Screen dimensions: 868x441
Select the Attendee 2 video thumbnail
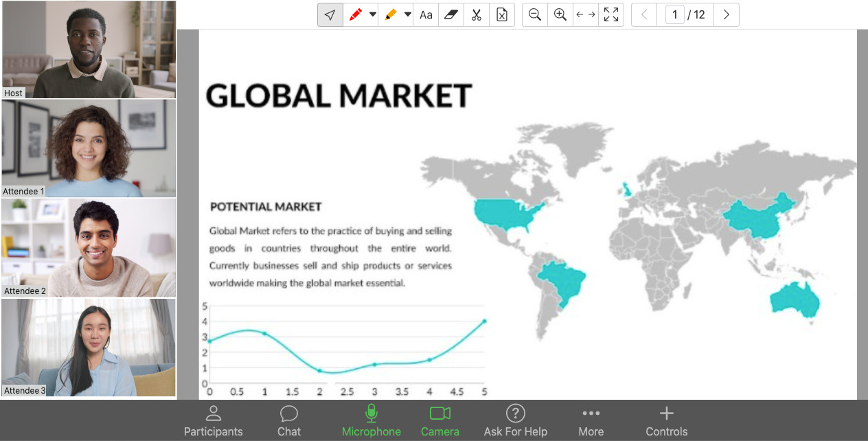(x=89, y=248)
